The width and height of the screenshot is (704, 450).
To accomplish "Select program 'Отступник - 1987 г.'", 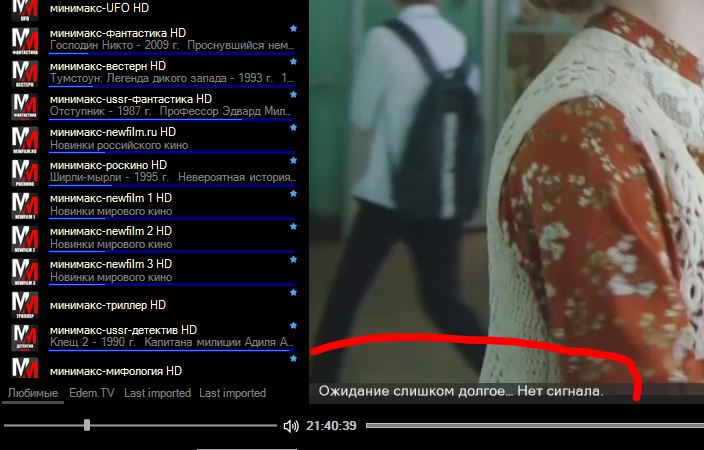I will pos(101,111).
